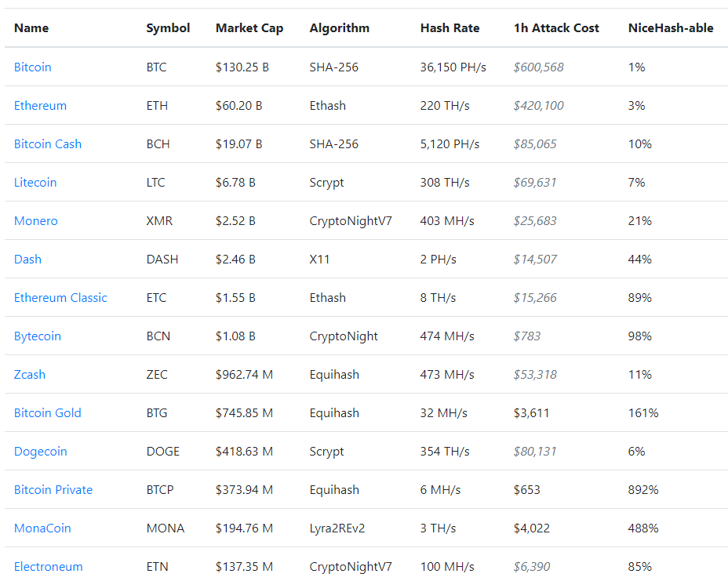
Task: Open the Bitcoin coin link
Action: tap(32, 67)
